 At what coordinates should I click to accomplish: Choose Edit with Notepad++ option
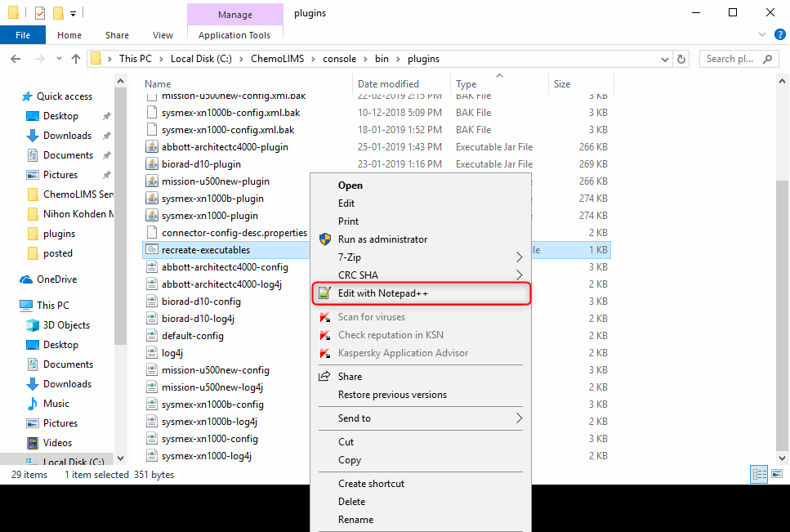[382, 293]
